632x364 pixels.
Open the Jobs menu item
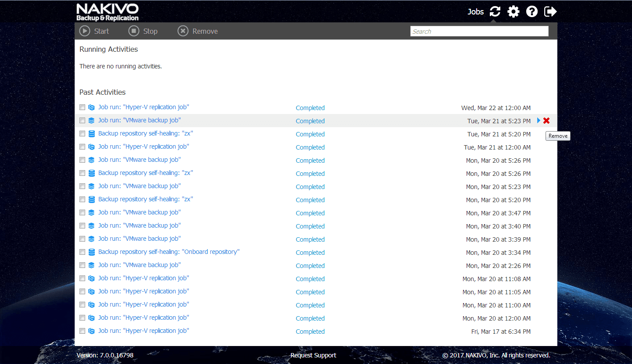[x=475, y=12]
